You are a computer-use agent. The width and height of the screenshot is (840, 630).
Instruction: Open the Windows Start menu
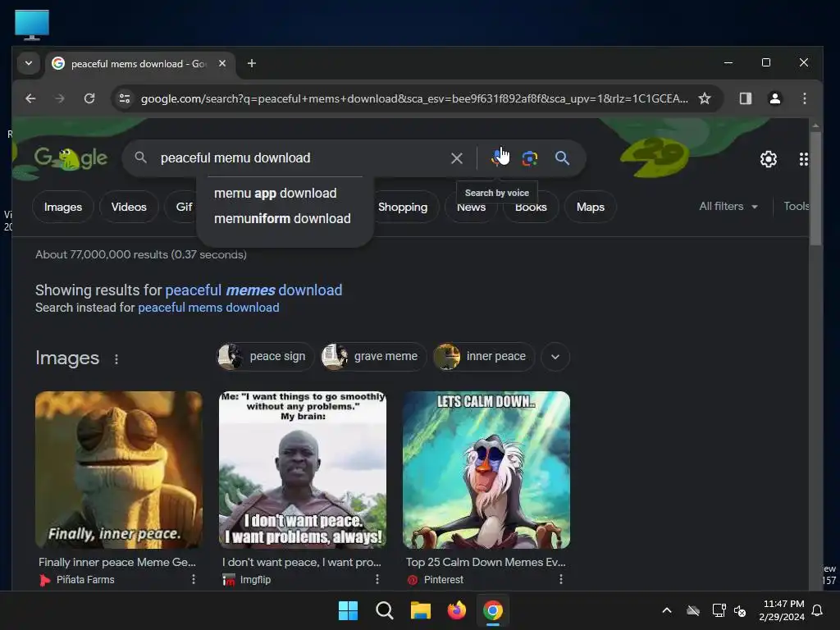coord(348,610)
